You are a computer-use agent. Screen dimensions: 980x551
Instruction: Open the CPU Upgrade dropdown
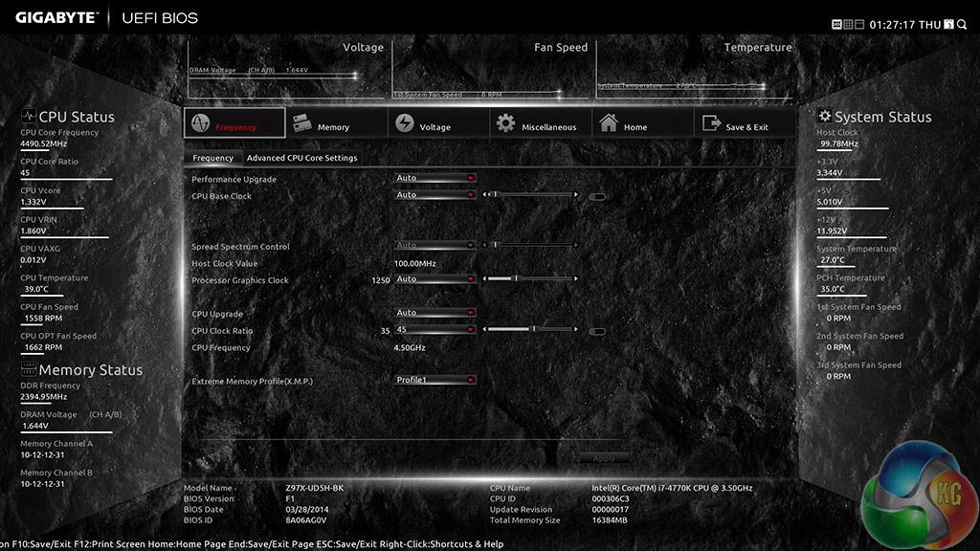435,313
